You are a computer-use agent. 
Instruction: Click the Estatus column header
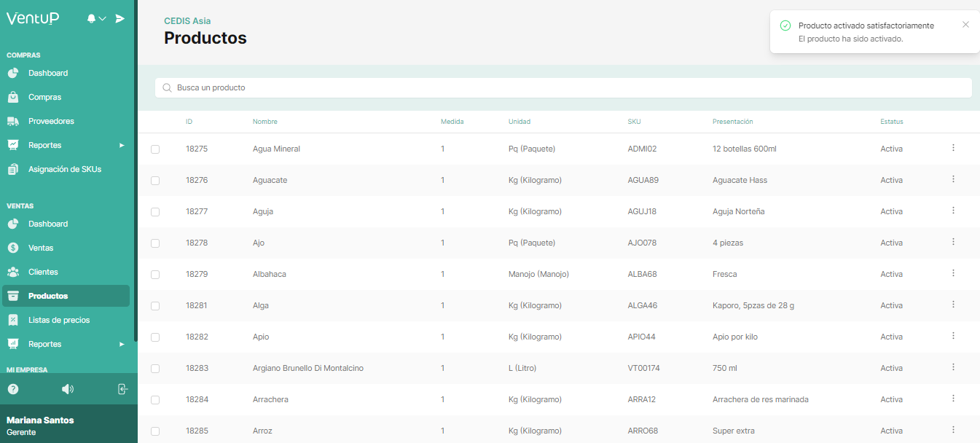click(x=892, y=122)
